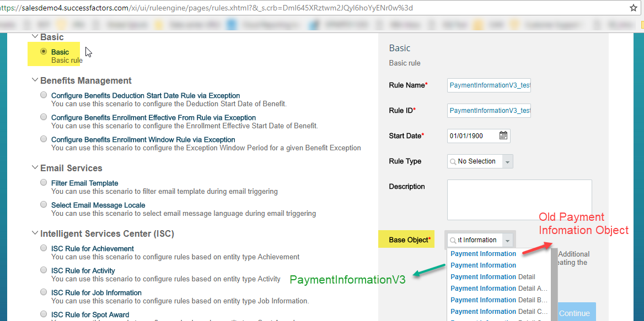Viewport: 644px width, 321px height.
Task: Pick the ISC Rule for Activity option
Action: (44, 270)
